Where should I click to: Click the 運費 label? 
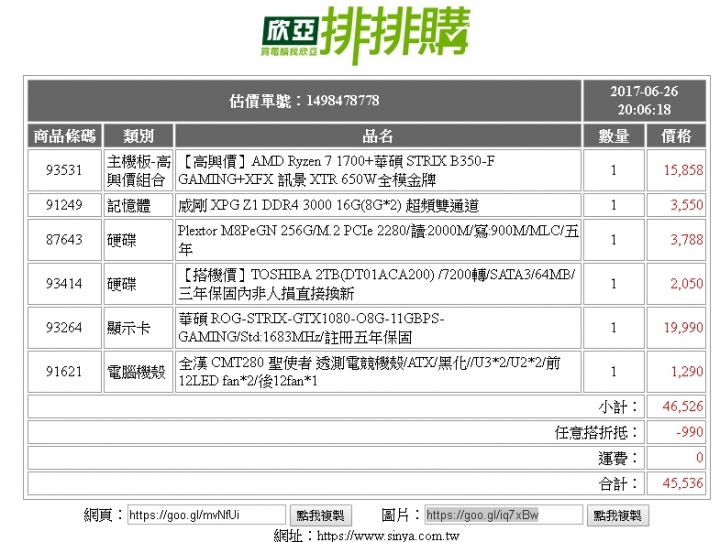619,458
